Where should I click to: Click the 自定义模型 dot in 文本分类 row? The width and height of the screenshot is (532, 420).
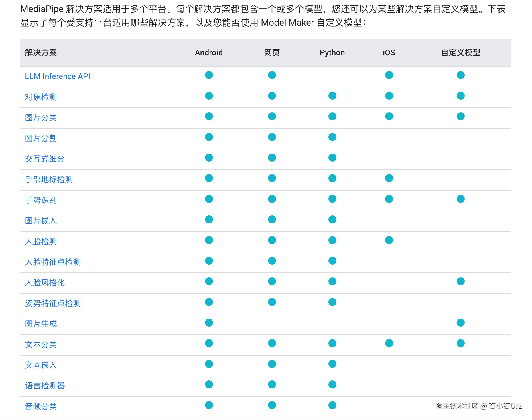pos(461,343)
